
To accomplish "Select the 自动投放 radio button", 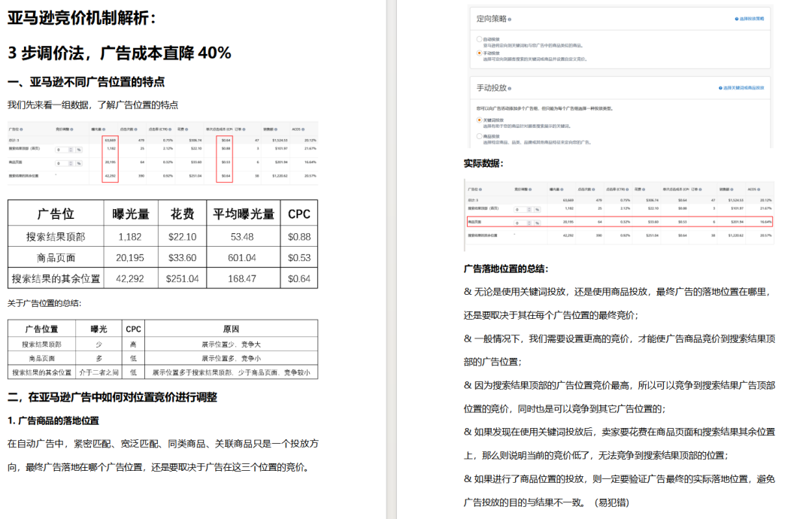I will tap(480, 38).
